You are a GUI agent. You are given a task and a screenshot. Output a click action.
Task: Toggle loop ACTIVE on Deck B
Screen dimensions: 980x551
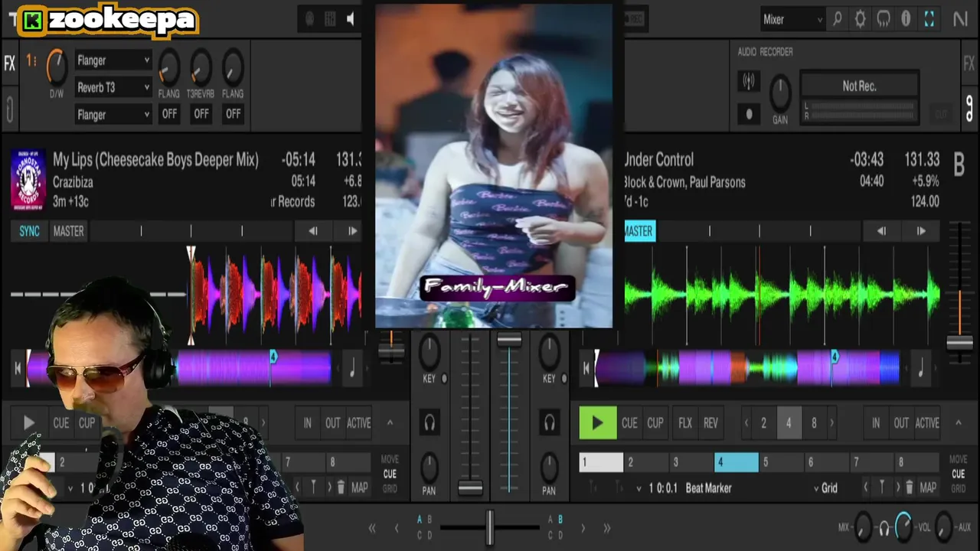pos(927,423)
